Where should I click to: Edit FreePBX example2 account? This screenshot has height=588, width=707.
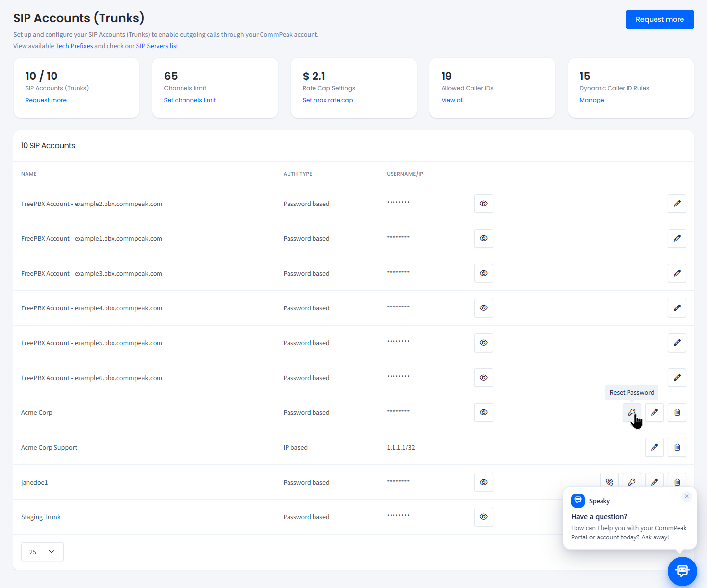[x=677, y=204]
